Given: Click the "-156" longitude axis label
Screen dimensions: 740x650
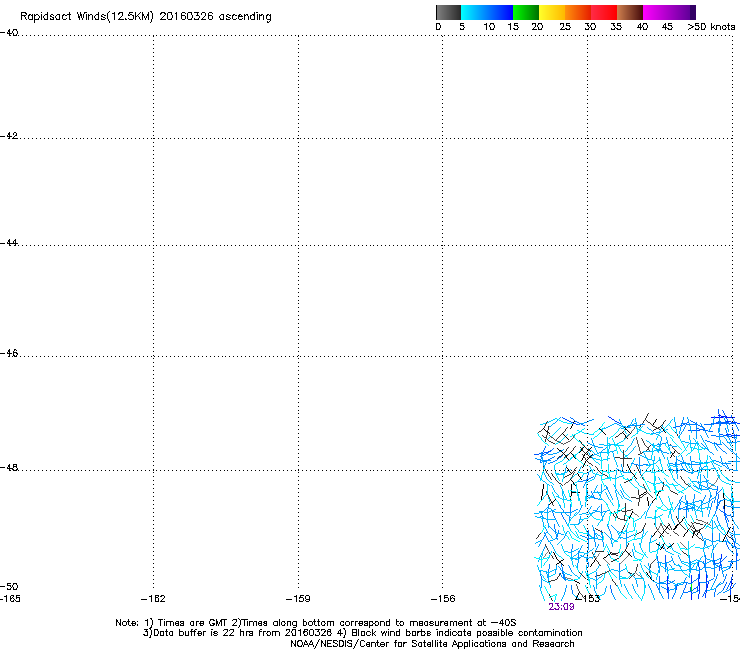Looking at the screenshot, I should 443,599.
